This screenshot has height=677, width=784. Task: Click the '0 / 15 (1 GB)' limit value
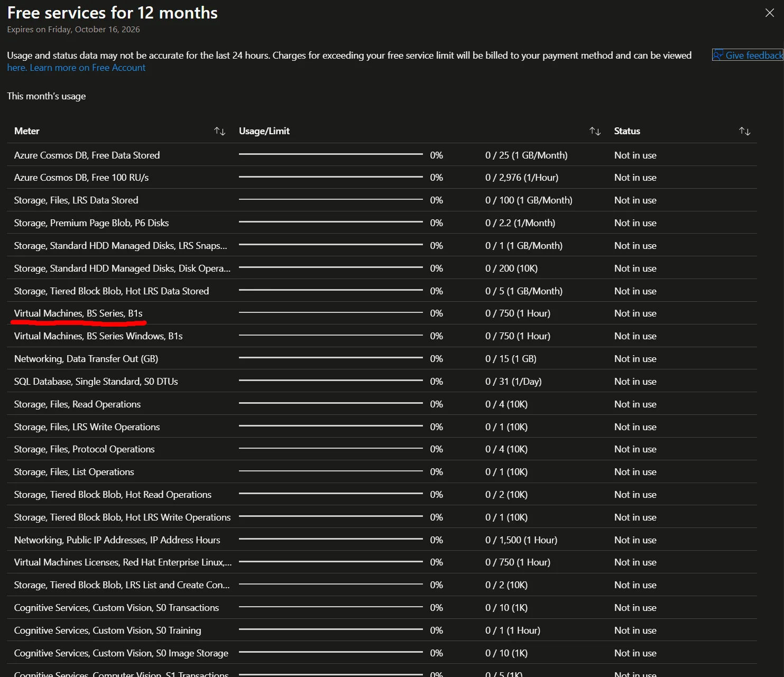pos(511,359)
